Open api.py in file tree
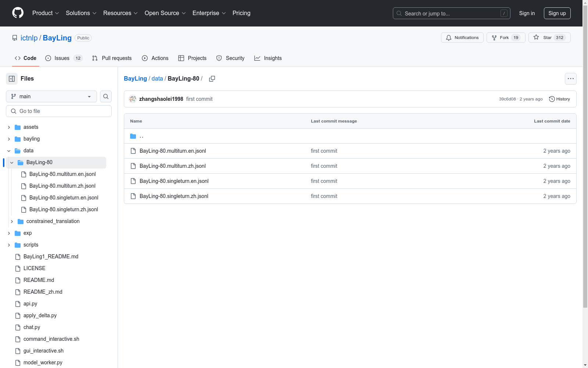Screen dimensions: 588x368 31,304
